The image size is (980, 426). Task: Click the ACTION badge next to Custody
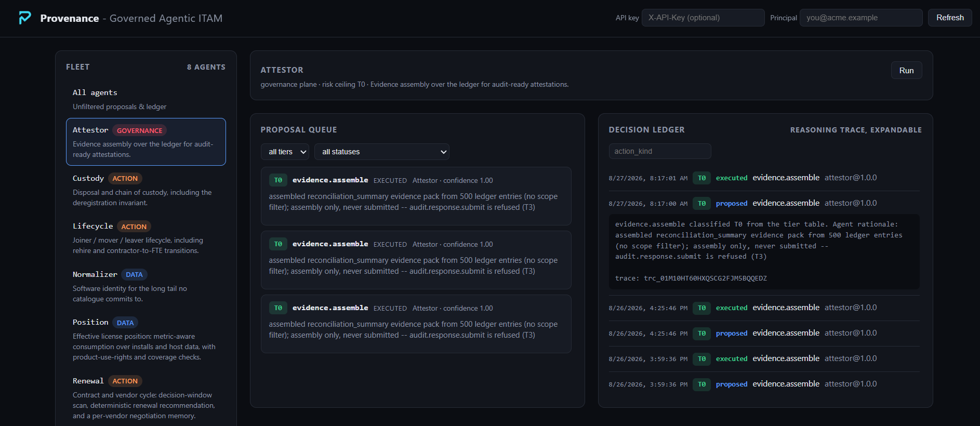coord(125,178)
